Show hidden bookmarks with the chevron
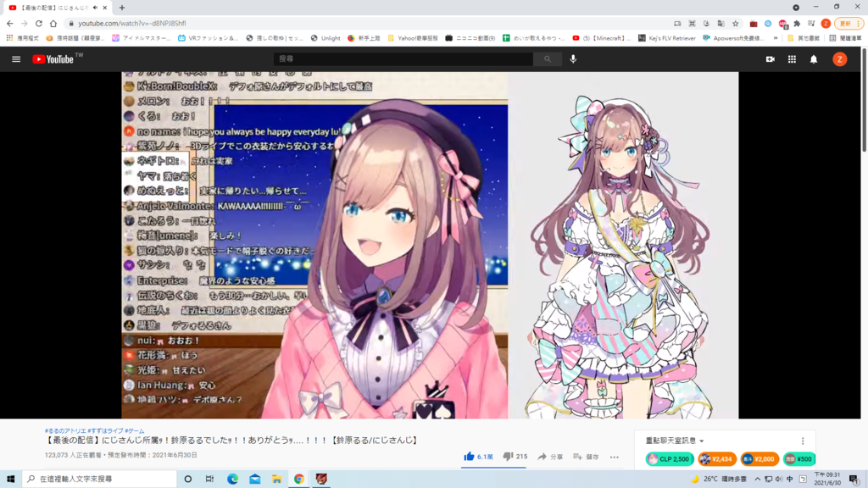Screen dimensions: 868x488 pos(775,38)
